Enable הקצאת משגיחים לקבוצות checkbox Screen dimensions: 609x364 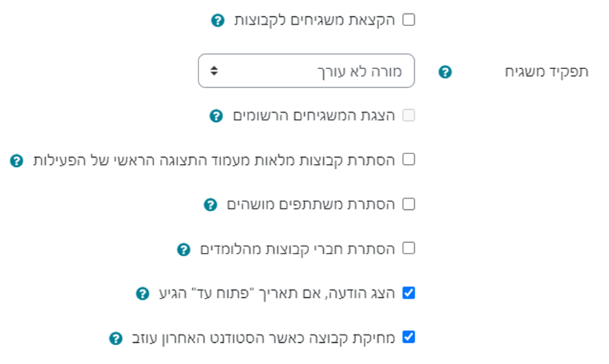[408, 20]
